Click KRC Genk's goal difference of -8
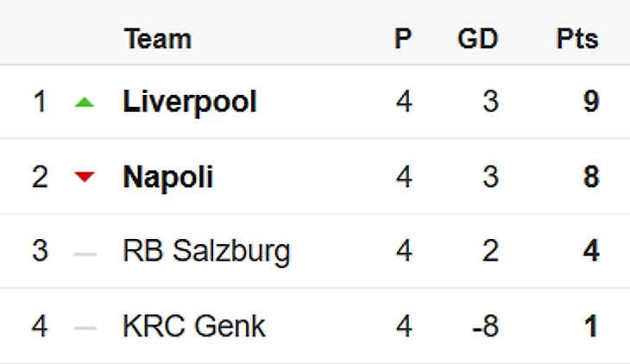630x364 pixels. 484,328
